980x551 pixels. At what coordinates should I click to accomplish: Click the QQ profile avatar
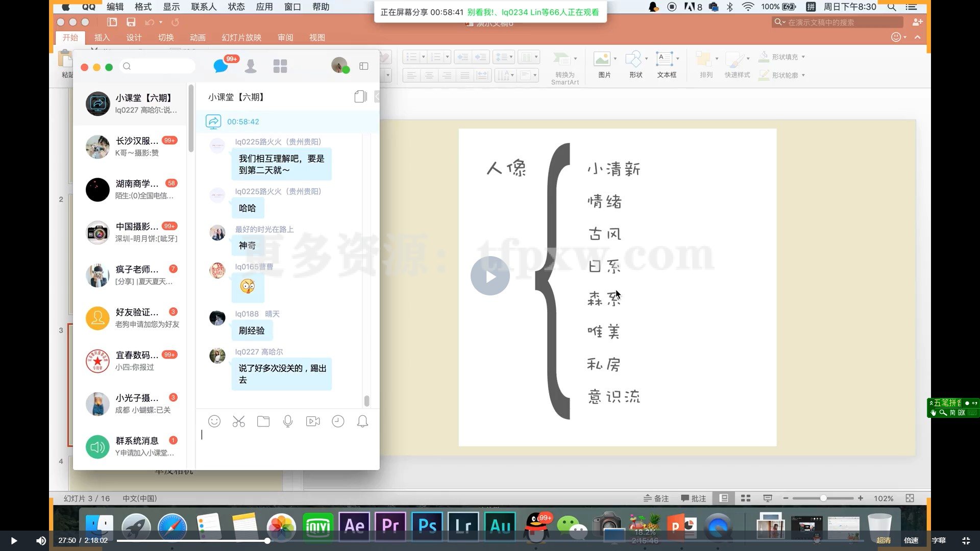coord(340,65)
